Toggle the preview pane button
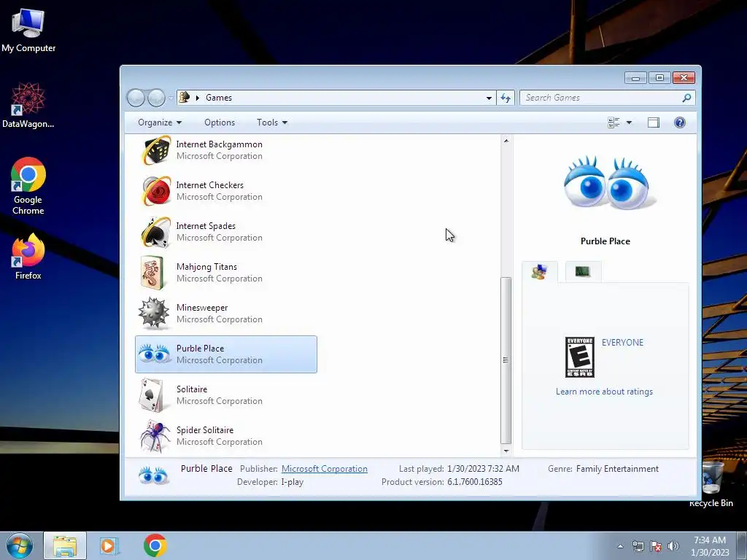This screenshot has height=560, width=747. pos(653,122)
